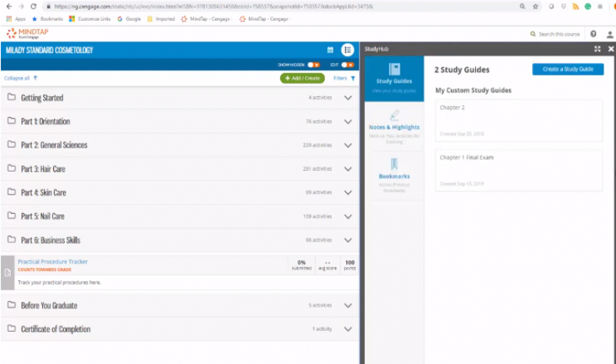Toggle the Edit mode switch
Image resolution: width=616 pixels, height=364 pixels.
click(x=346, y=65)
